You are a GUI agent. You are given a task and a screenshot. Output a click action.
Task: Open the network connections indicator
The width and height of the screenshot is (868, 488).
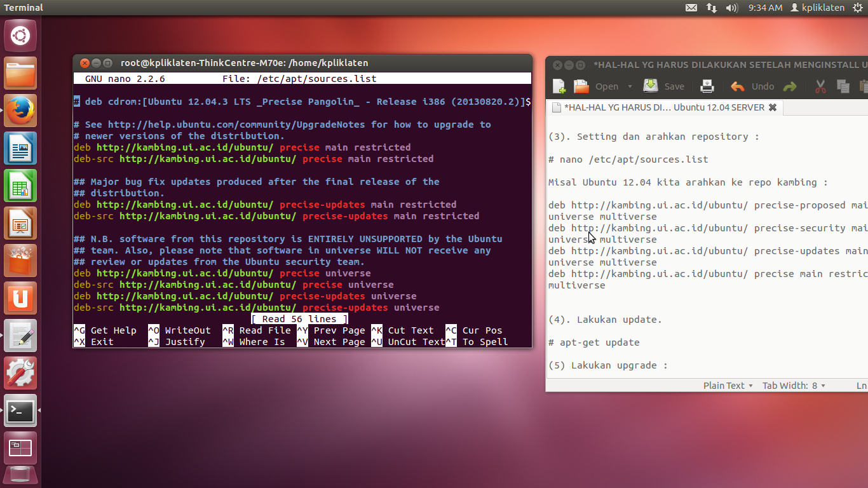[711, 8]
